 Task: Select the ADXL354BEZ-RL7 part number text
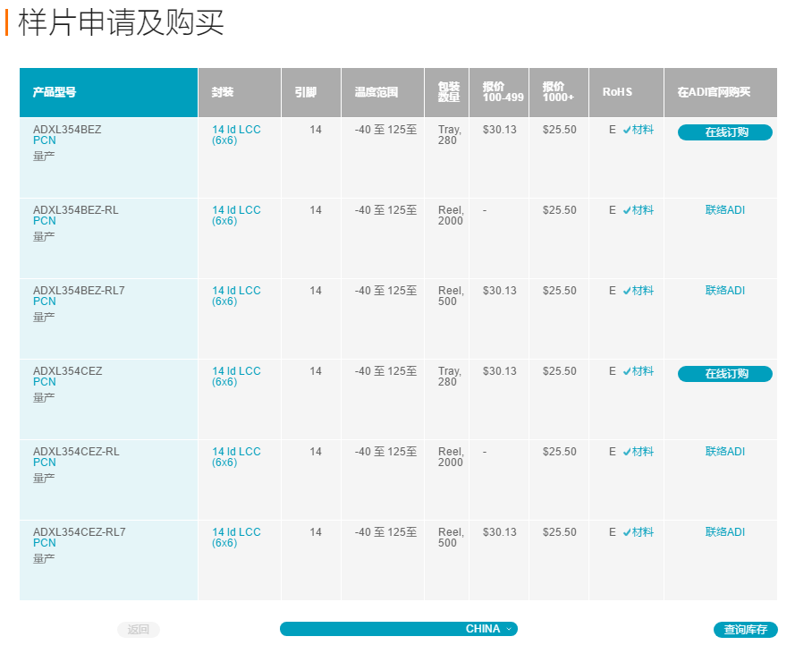79,290
